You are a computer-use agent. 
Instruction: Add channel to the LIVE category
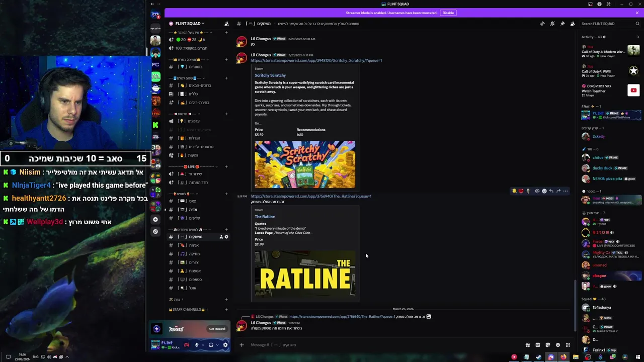click(226, 166)
